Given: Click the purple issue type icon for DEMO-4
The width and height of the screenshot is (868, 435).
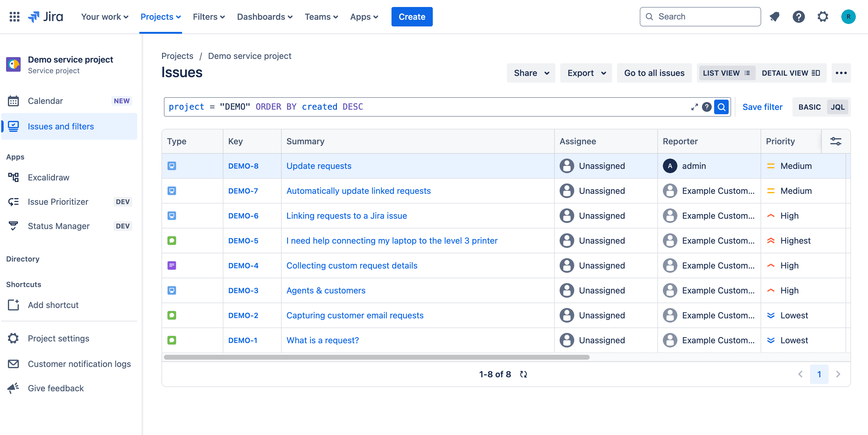Looking at the screenshot, I should [172, 266].
